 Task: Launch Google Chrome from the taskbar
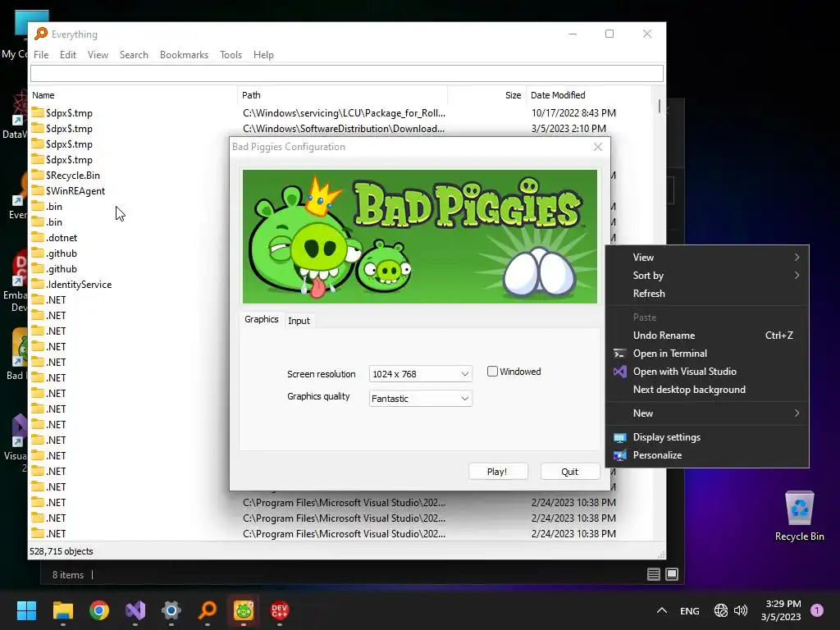point(99,610)
